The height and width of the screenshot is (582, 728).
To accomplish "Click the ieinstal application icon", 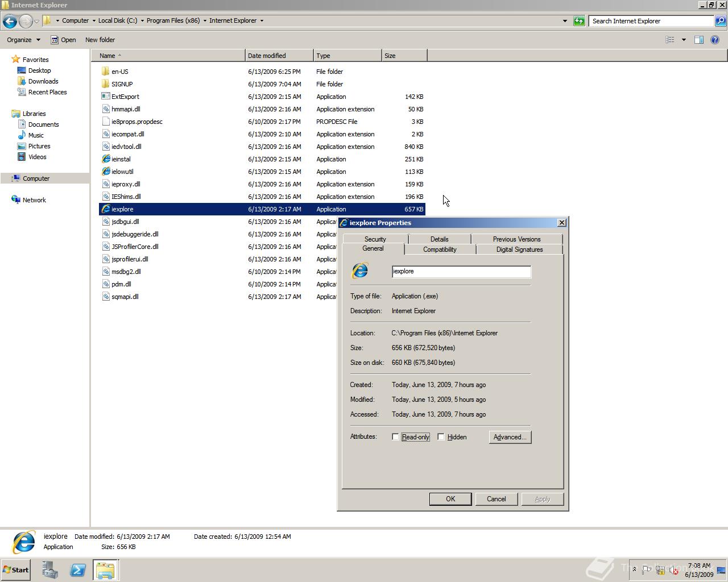I will coord(105,159).
